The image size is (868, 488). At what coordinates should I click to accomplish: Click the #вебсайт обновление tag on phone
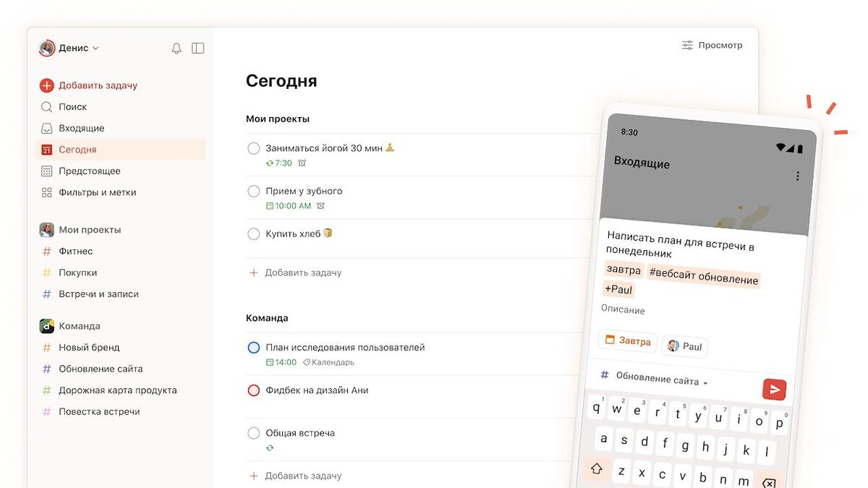coord(703,276)
